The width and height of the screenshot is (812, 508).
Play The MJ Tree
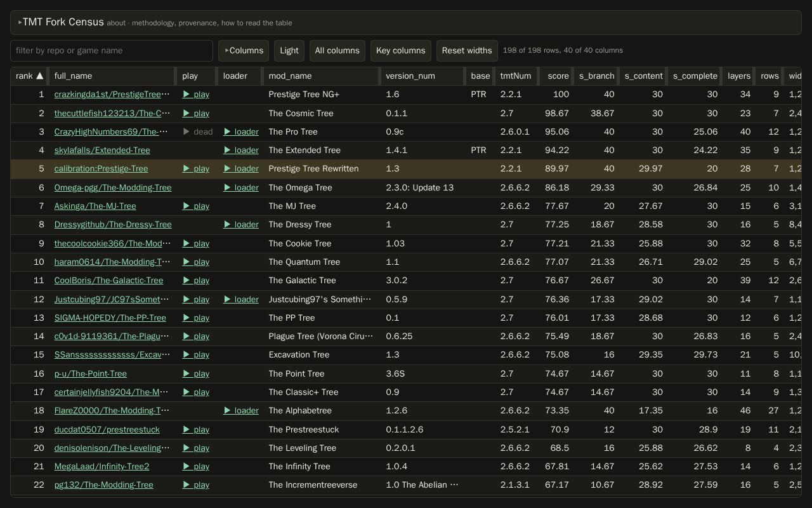tap(196, 206)
